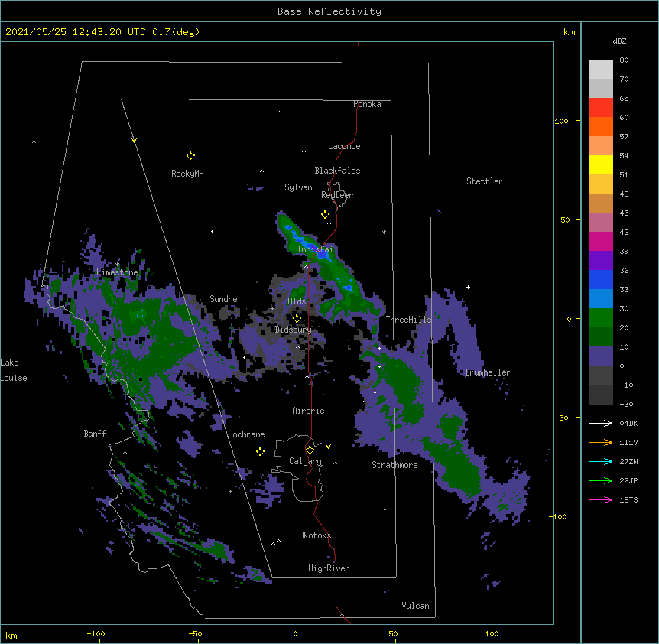
Task: Select the 48 dBZ tan swatch
Action: coord(601,203)
